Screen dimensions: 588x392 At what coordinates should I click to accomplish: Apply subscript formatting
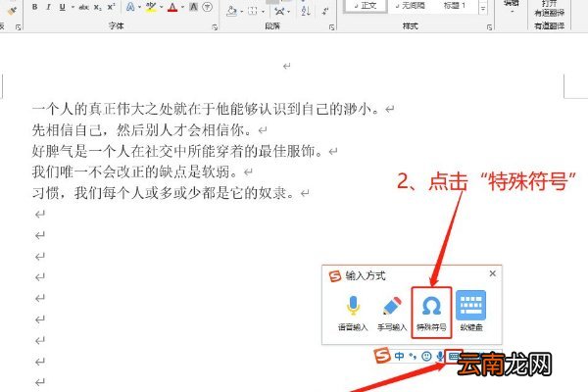[x=97, y=7]
